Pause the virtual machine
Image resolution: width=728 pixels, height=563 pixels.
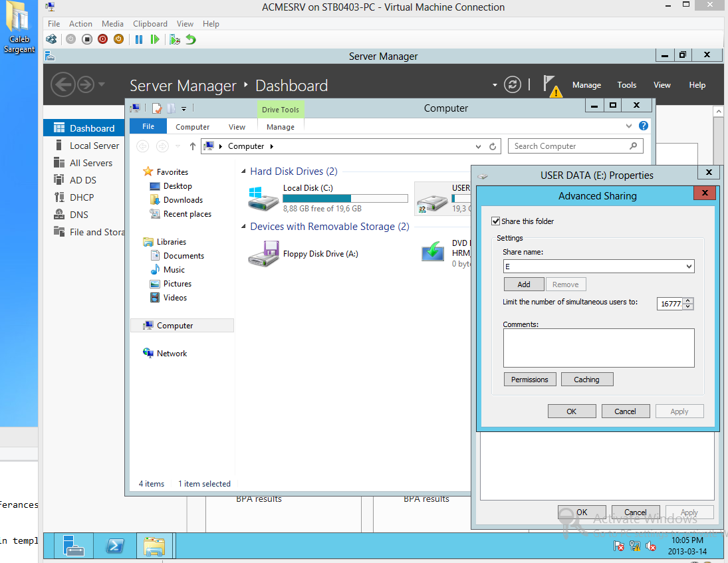[x=139, y=39]
